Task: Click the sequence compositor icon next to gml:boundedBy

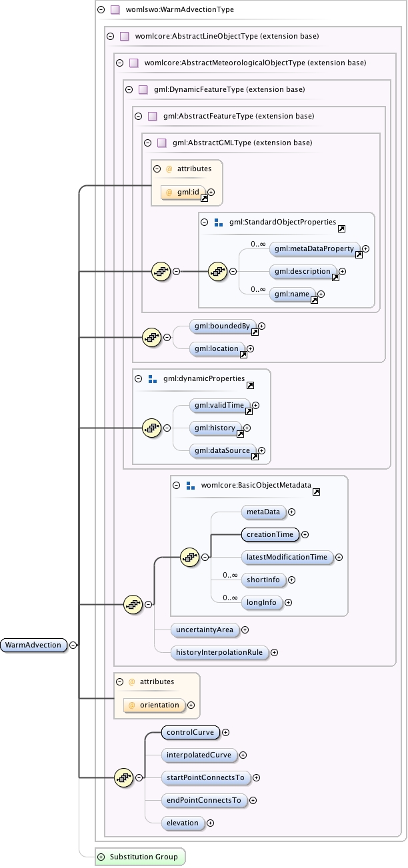Action: [x=151, y=338]
